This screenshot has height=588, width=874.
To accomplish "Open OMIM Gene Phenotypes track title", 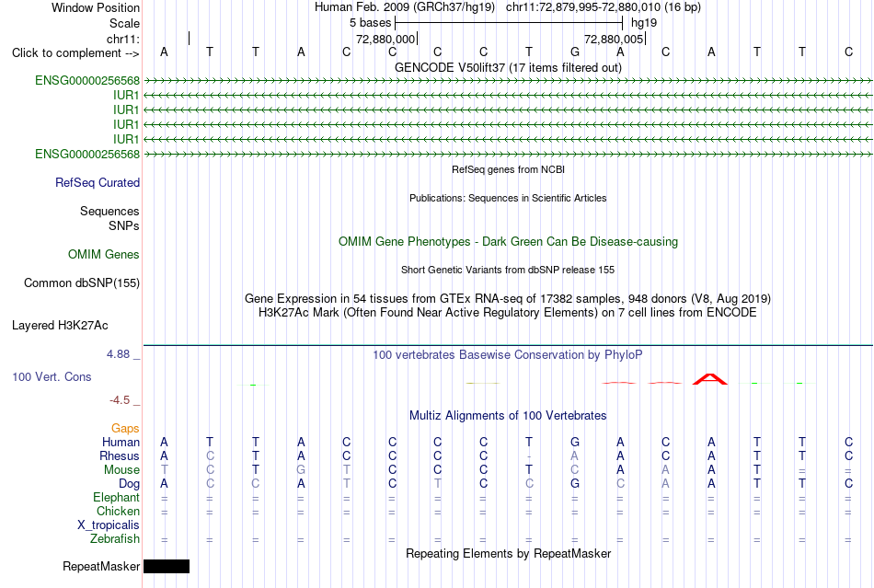I will point(508,241).
